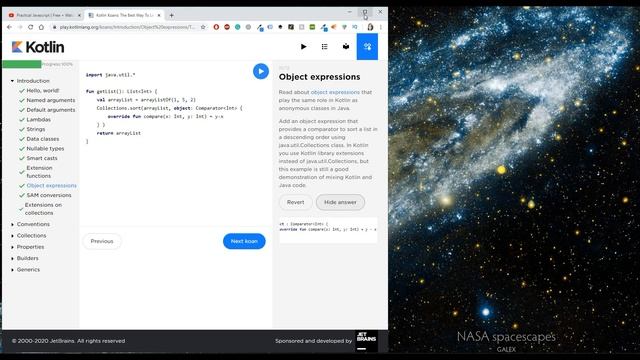Click the red stop-sign extension icon

(x=227, y=27)
